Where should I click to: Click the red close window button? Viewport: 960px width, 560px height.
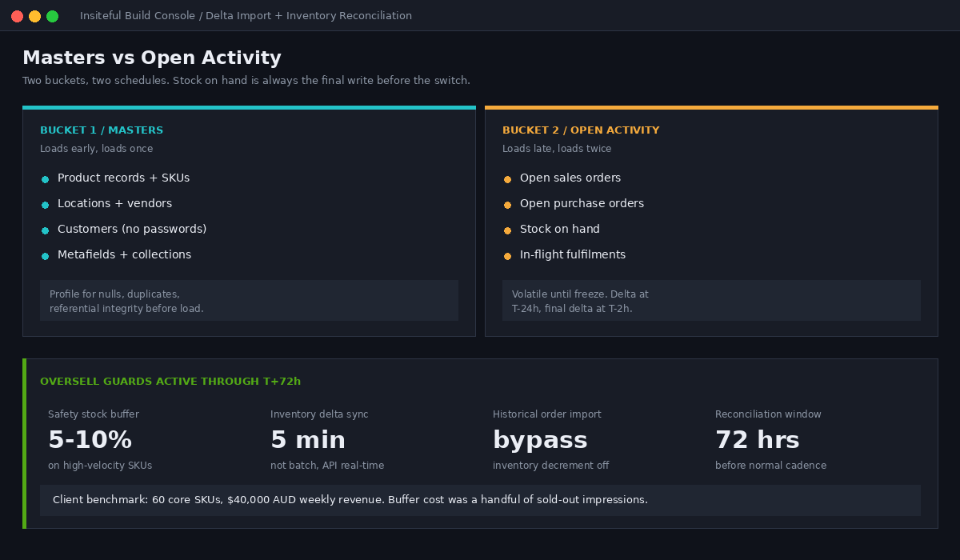(17, 16)
